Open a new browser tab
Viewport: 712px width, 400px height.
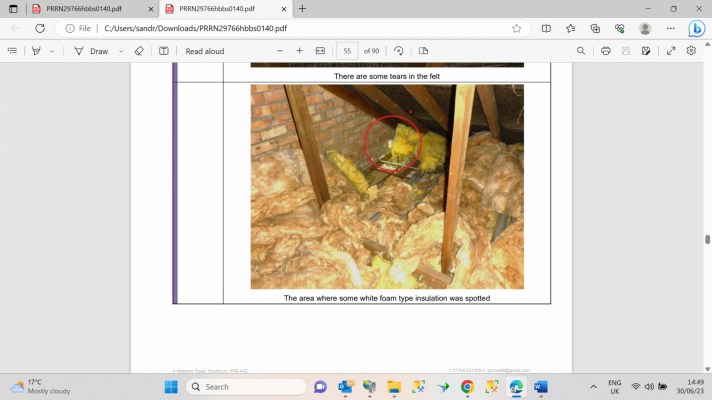(302, 8)
